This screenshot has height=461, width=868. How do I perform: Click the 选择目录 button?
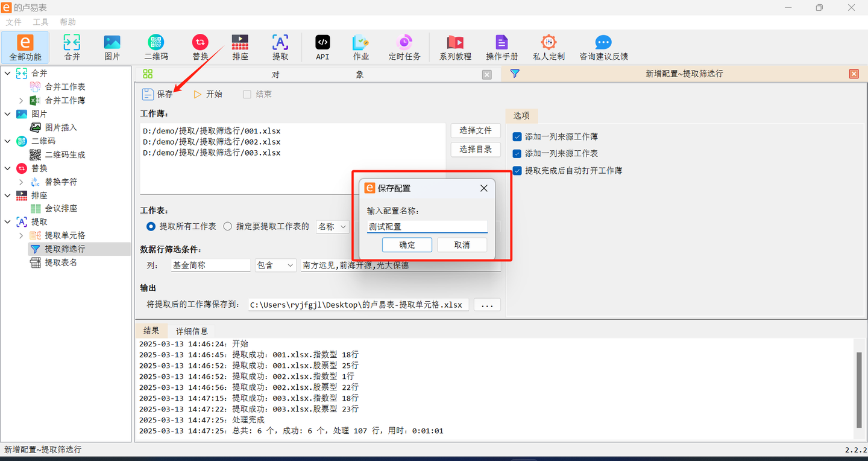(x=476, y=149)
